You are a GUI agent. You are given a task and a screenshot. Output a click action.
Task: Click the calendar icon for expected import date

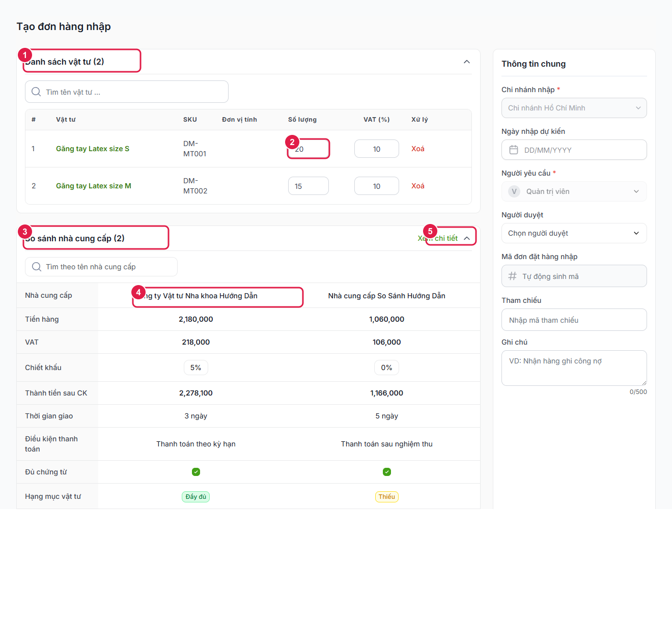(x=514, y=150)
